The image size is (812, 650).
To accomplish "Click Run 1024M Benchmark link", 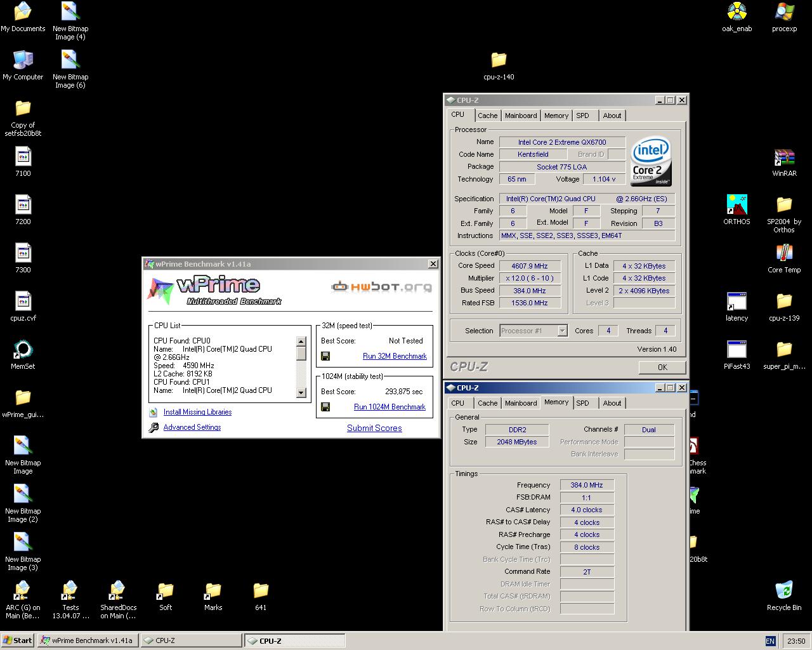I will click(x=390, y=407).
